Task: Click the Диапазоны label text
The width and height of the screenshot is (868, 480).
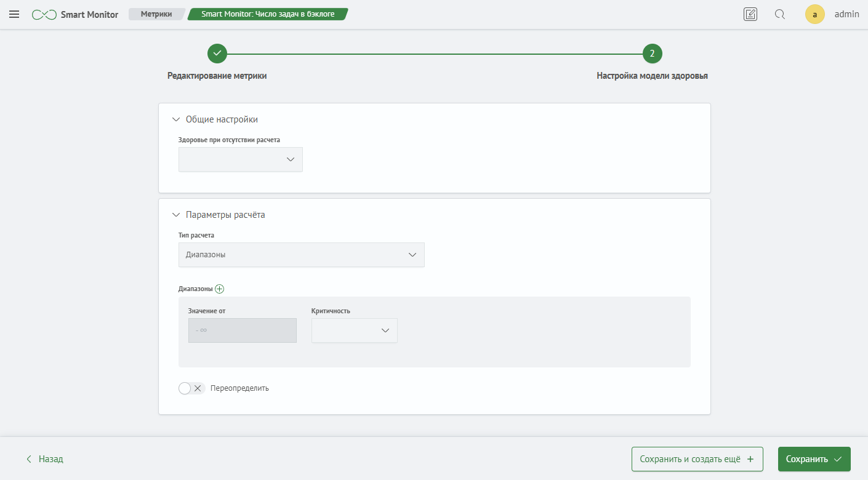Action: (x=195, y=289)
